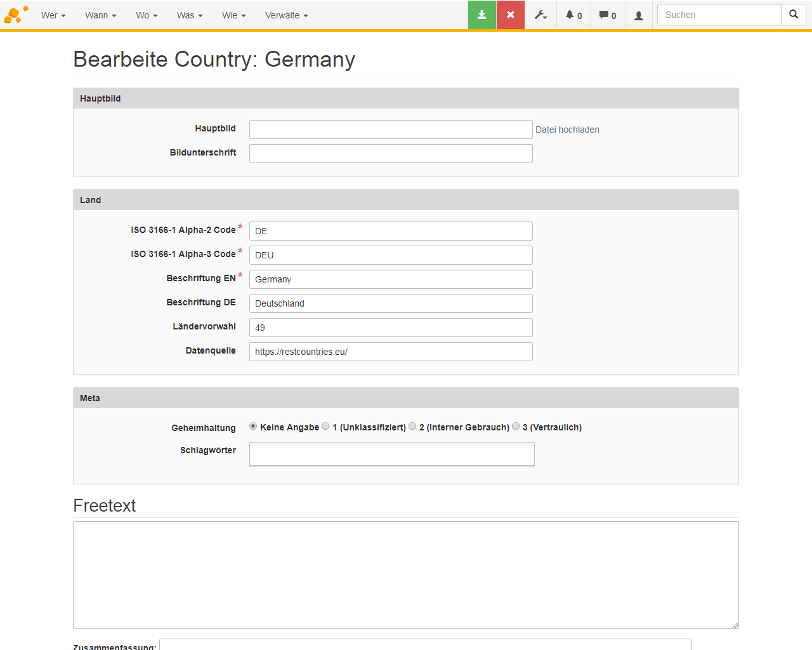
Task: Expand the Wann dropdown menu
Action: (101, 15)
